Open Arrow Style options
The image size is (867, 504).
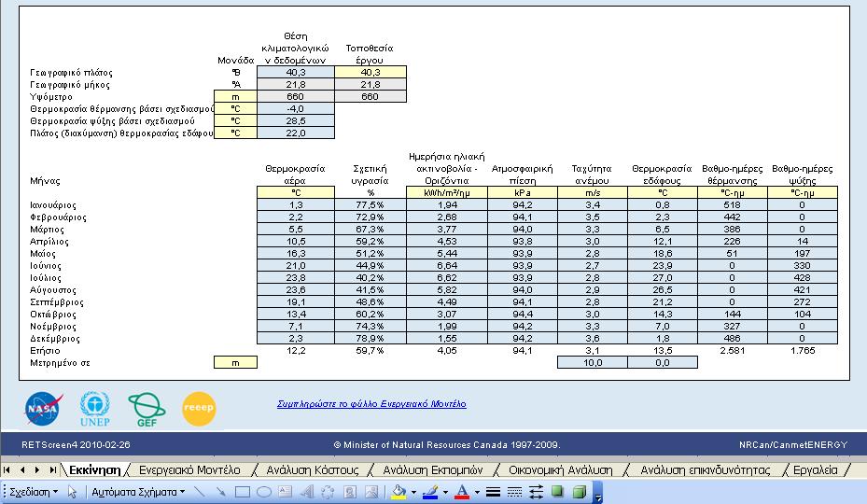536,492
